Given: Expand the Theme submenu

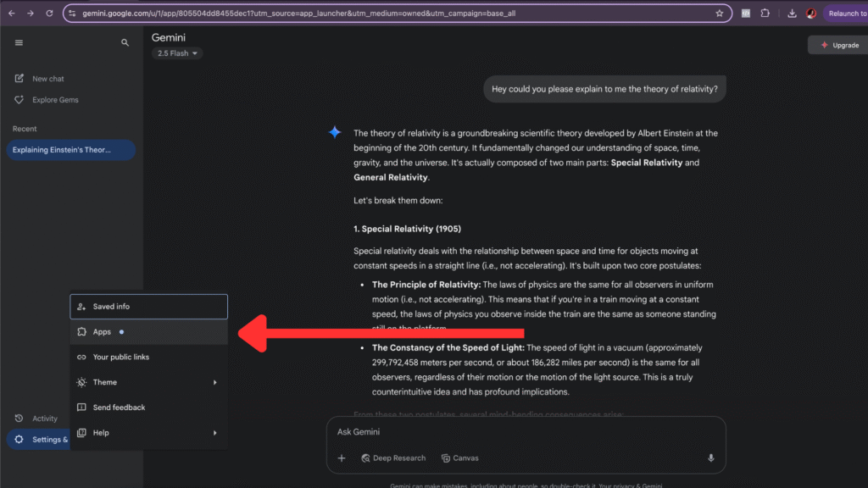Looking at the screenshot, I should (x=149, y=382).
